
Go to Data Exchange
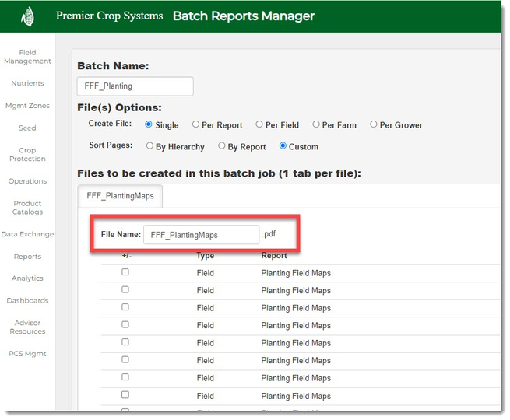tap(27, 234)
